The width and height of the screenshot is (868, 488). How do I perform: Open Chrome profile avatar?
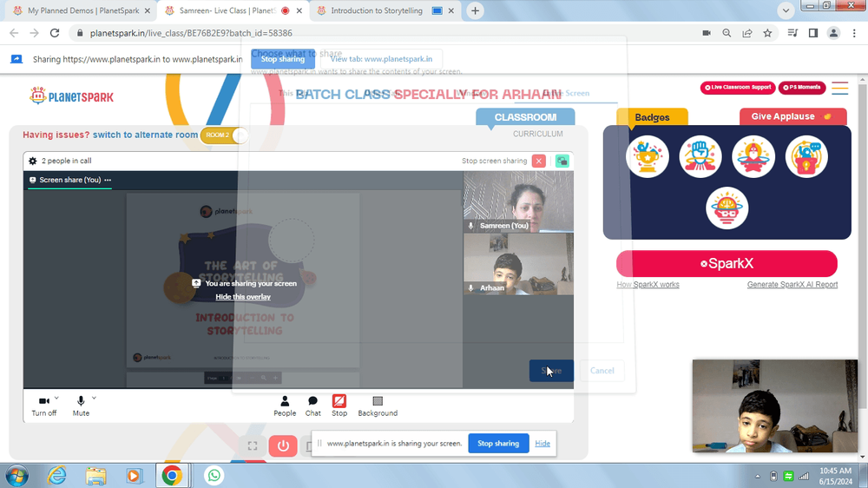point(833,33)
